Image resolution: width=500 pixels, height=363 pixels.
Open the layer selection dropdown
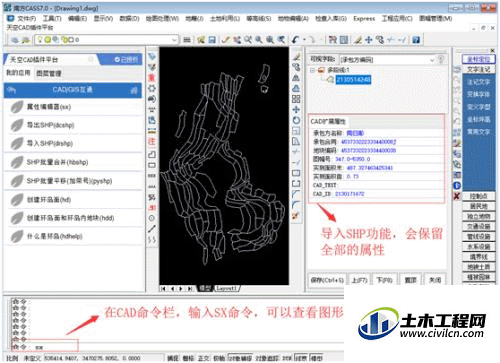click(107, 40)
